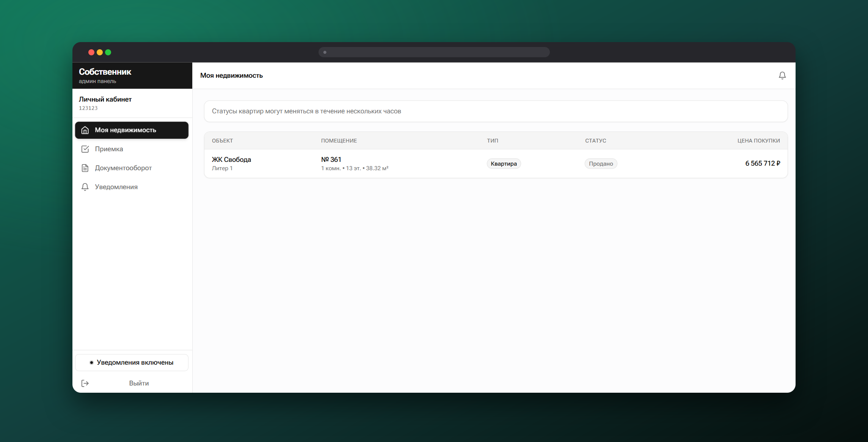This screenshot has height=442, width=868.
Task: Click the status notice banner about Статусы квартир
Action: (496, 111)
